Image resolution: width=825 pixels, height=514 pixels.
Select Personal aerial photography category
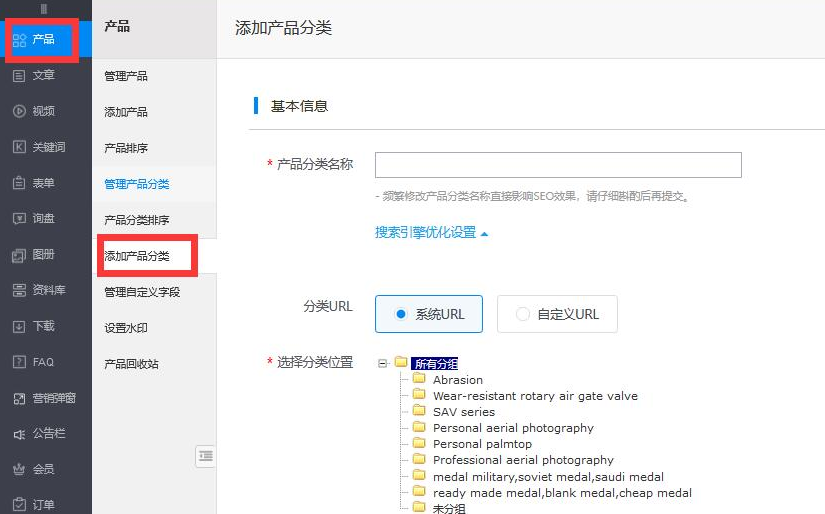tap(513, 428)
